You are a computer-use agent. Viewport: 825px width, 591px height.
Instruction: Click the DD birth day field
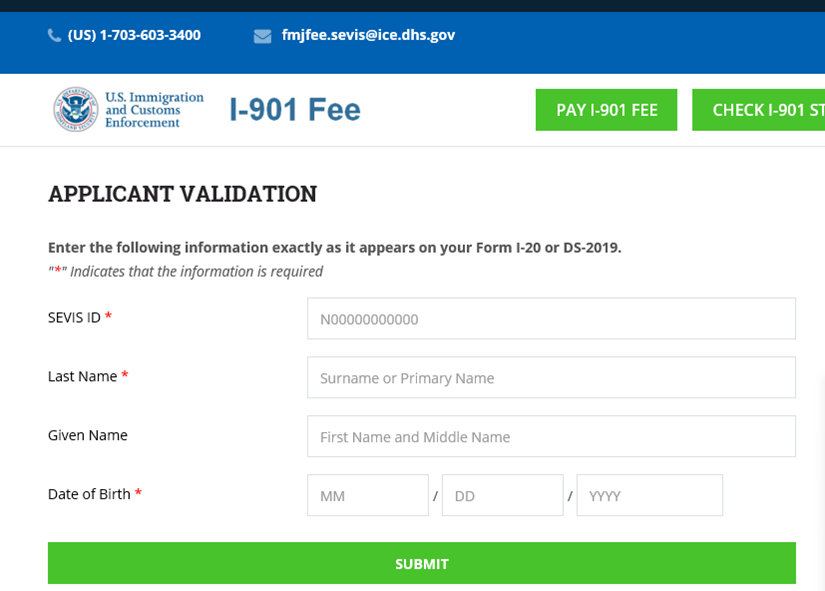[x=502, y=495]
